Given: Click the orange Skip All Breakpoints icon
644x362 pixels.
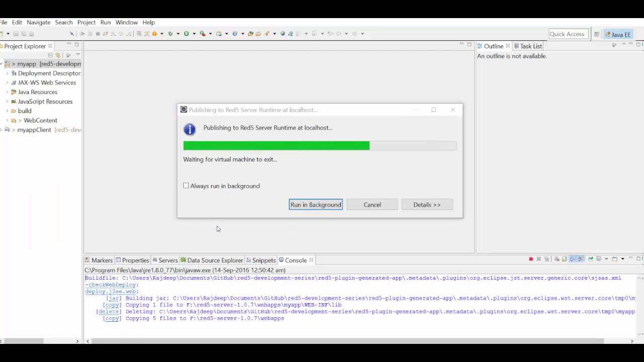Looking at the screenshot, I should pos(154,34).
